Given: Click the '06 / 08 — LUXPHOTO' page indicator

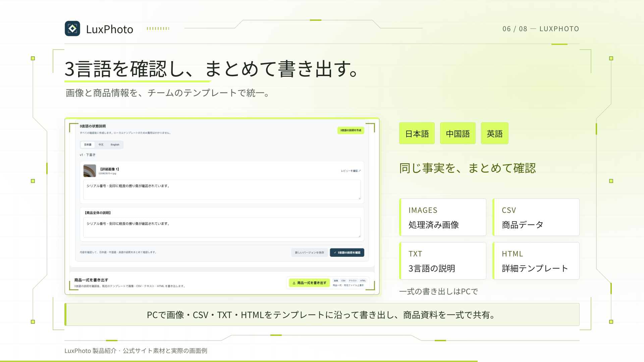Looking at the screenshot, I should coord(541,29).
